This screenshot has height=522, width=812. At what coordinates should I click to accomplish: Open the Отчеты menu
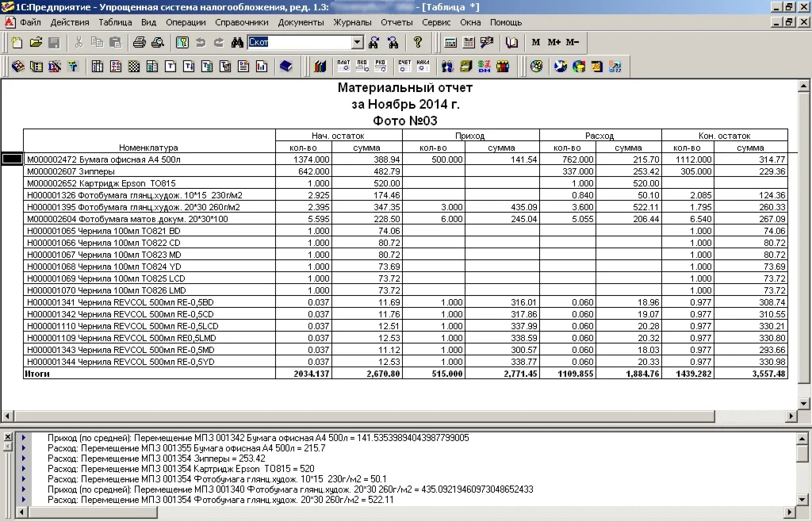click(x=396, y=22)
